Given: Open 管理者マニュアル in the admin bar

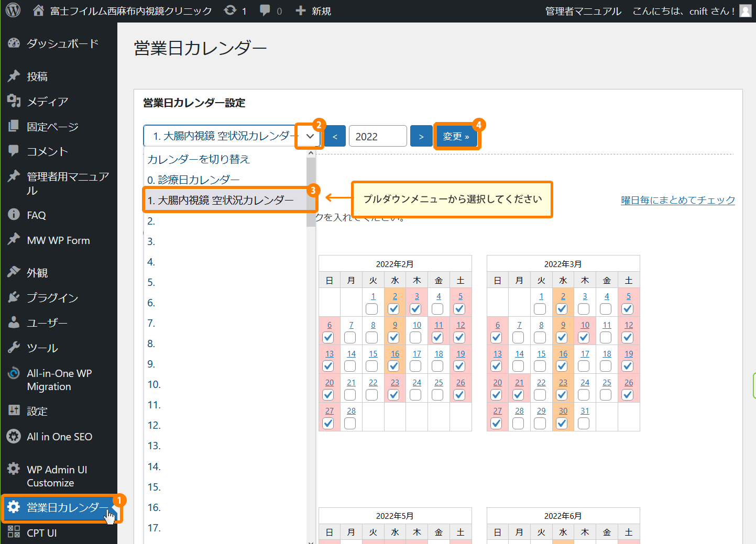Looking at the screenshot, I should pos(583,11).
